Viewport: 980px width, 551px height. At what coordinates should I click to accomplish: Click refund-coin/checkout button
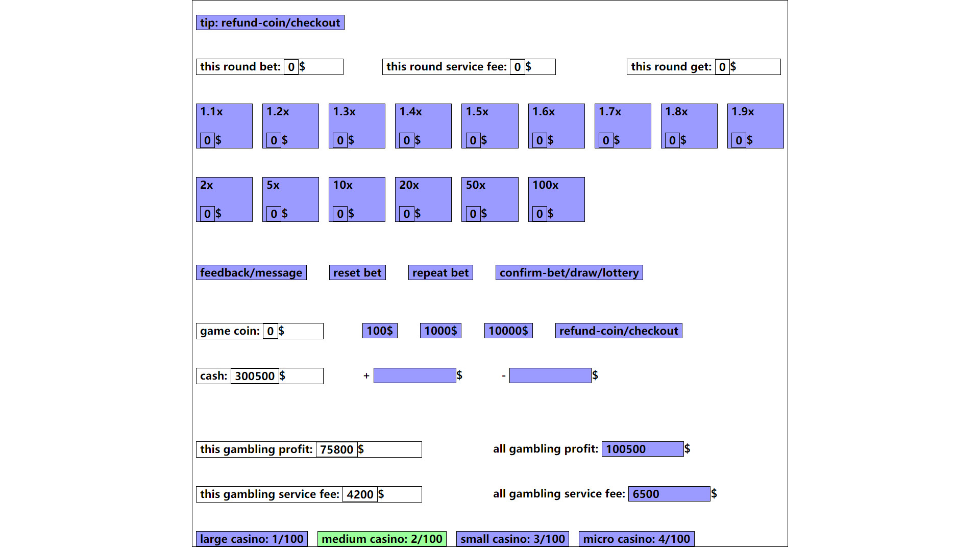(619, 330)
